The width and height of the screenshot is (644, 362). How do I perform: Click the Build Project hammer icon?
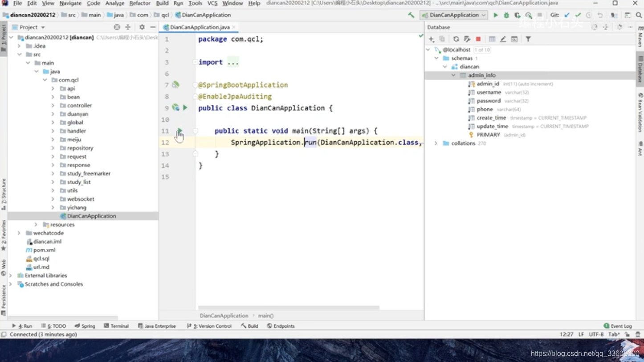[x=411, y=15]
